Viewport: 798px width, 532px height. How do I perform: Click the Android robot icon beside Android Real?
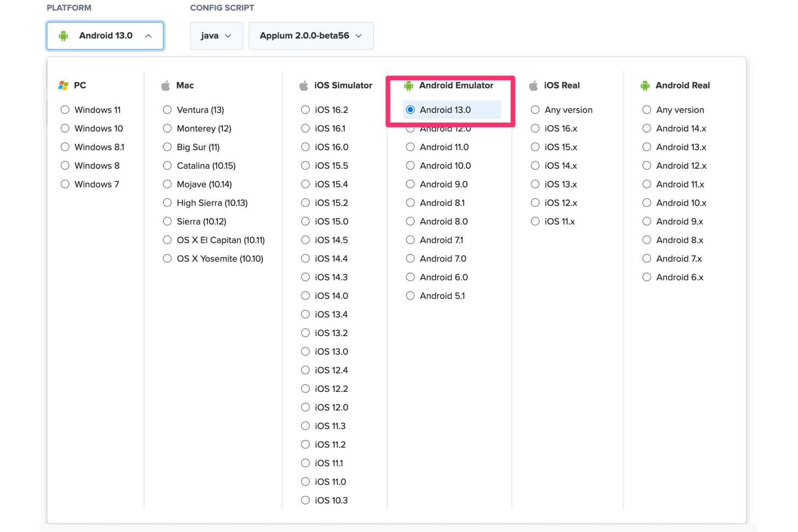645,85
